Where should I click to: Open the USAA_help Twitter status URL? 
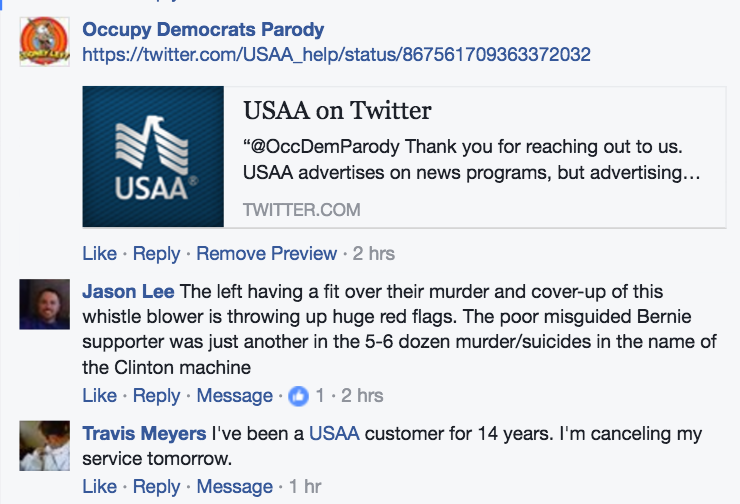336,54
